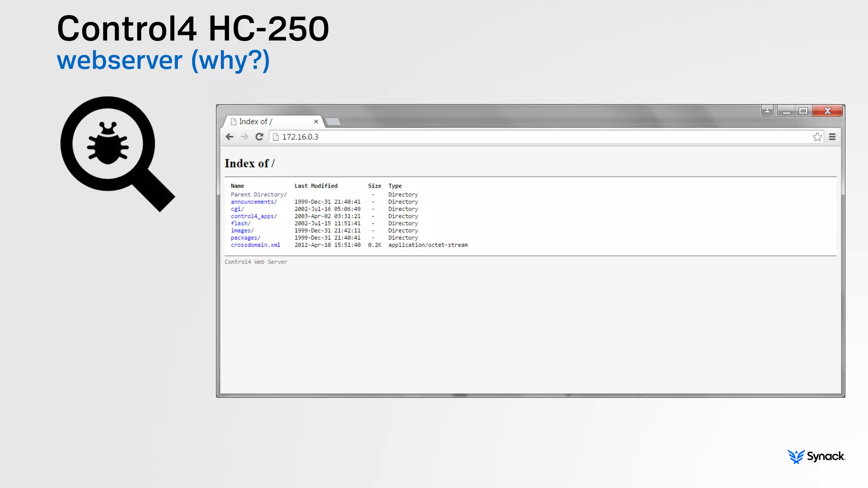Click the '1999-Dec-31 21:42:11' date

pyautogui.click(x=328, y=231)
